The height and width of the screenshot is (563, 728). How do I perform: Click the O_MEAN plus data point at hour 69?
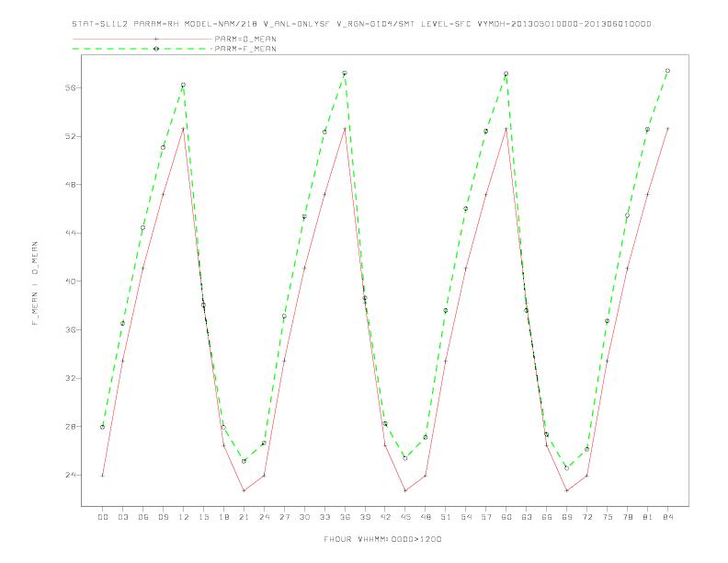tap(567, 490)
